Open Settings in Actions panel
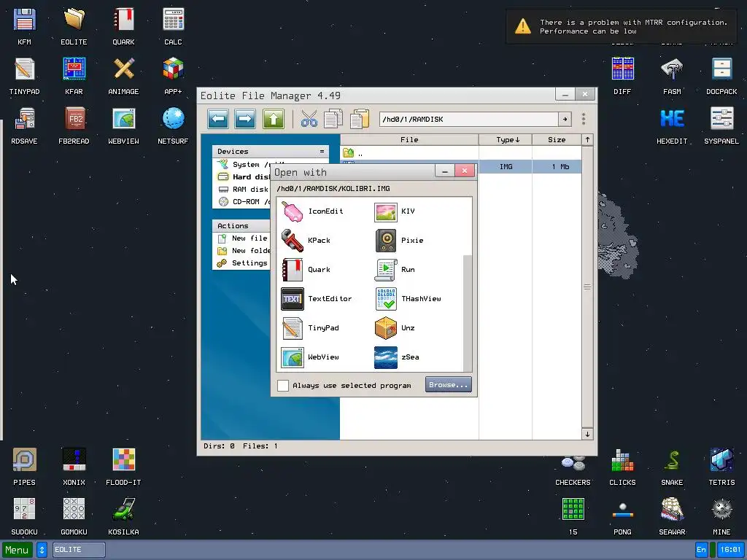747x560 pixels. tap(243, 262)
